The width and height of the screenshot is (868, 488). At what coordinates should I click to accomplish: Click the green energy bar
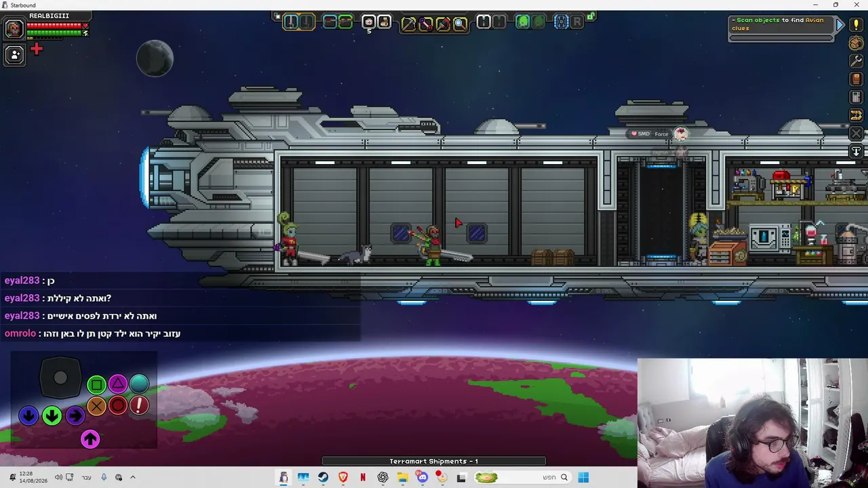(x=54, y=33)
